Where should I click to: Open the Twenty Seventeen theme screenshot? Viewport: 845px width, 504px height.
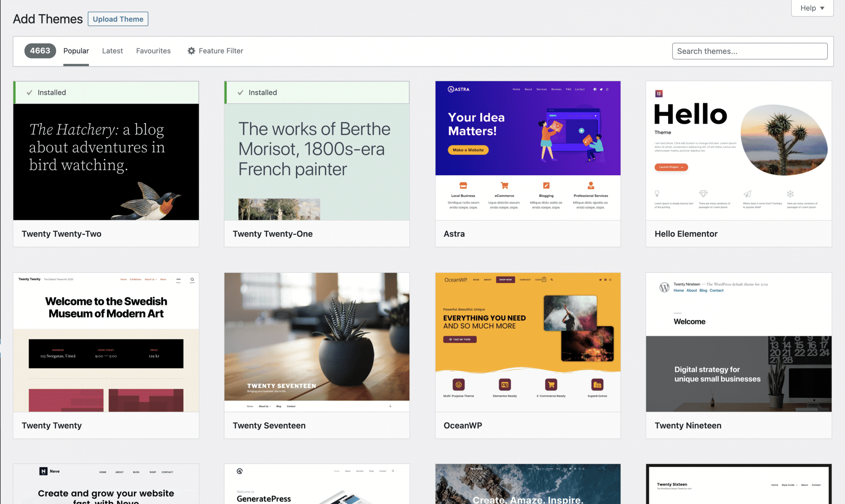tap(317, 342)
